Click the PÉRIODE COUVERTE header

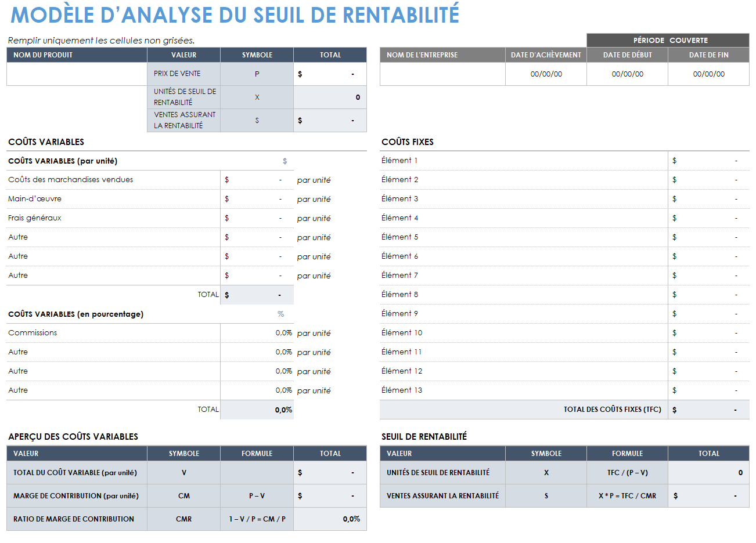668,41
